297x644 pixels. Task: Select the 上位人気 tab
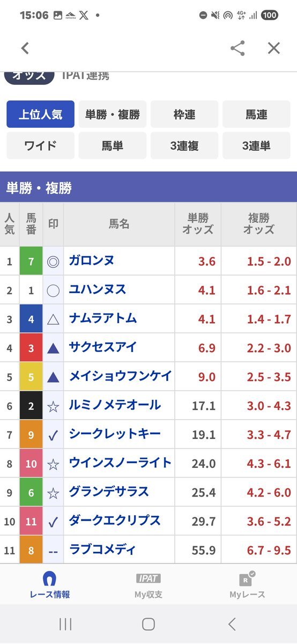click(x=41, y=114)
